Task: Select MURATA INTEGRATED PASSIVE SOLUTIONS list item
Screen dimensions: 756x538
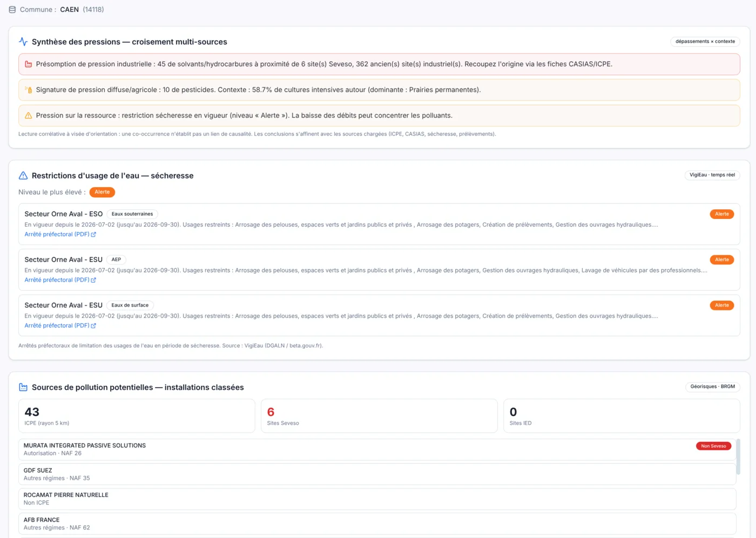Action: [x=377, y=450]
